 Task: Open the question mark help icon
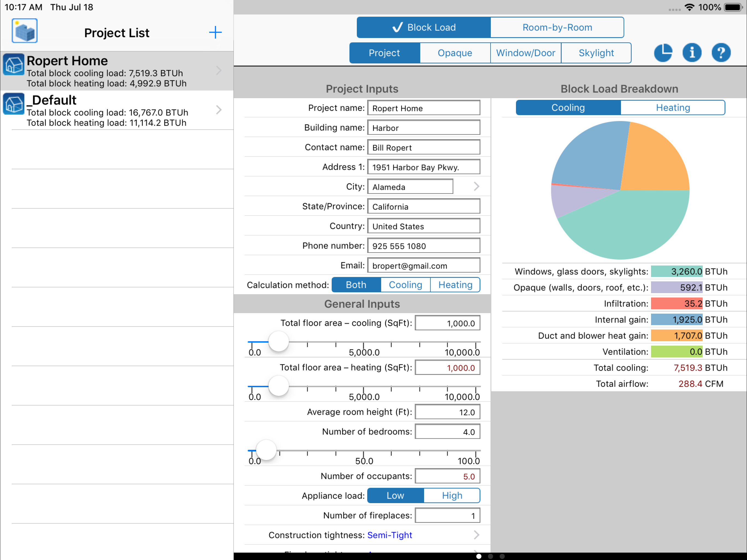tap(721, 52)
